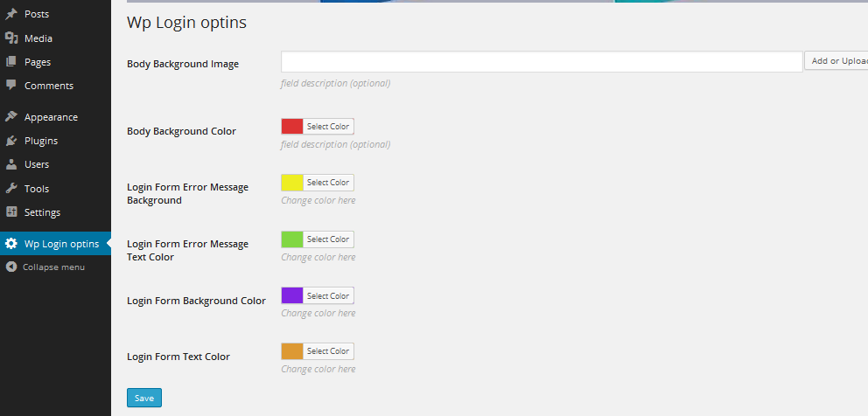Screen dimensions: 868x416
Task: Click the Posts pin icon
Action: [11, 14]
